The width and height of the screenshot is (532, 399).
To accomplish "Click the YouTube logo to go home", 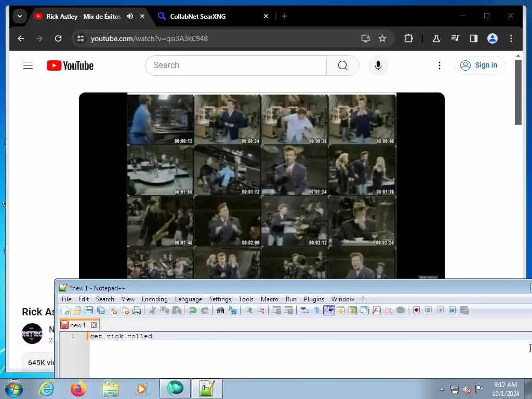I will (70, 65).
